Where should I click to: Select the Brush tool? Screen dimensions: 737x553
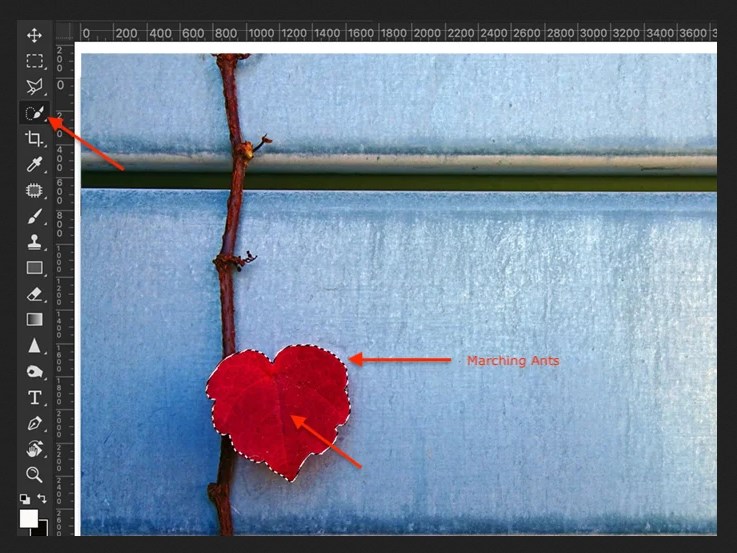tap(34, 216)
